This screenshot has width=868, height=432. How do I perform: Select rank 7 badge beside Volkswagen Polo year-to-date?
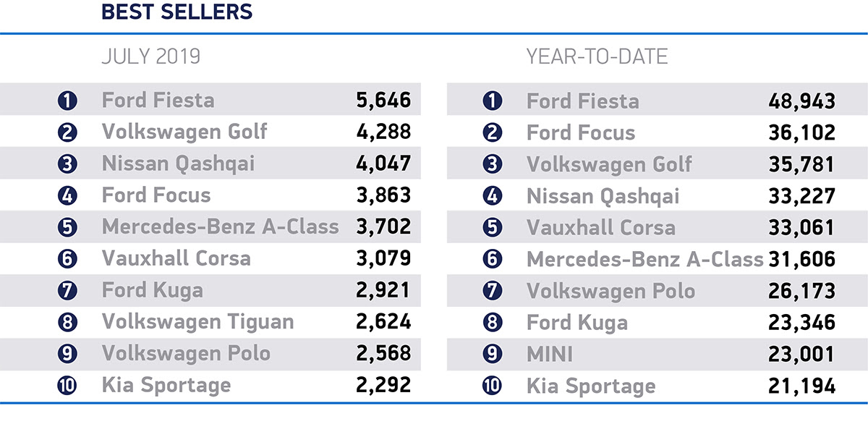[x=492, y=291]
